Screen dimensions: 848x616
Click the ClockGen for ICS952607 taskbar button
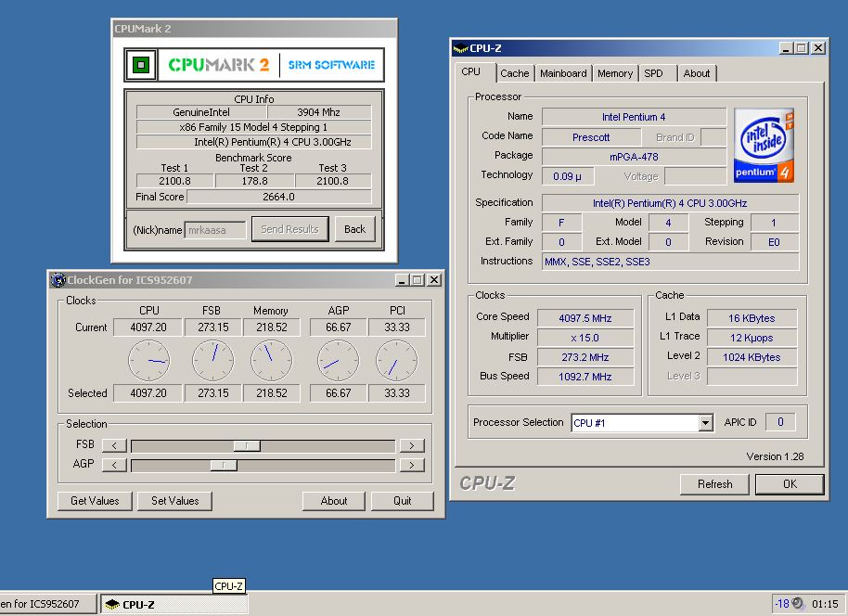tap(47, 604)
